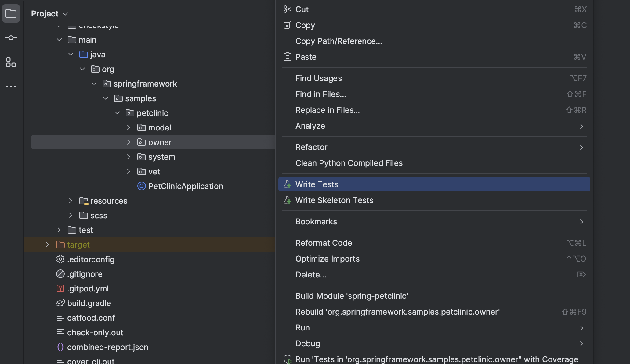Viewport: 630px width, 364px height.
Task: Click the More tool windows ellipsis icon
Action: click(11, 87)
